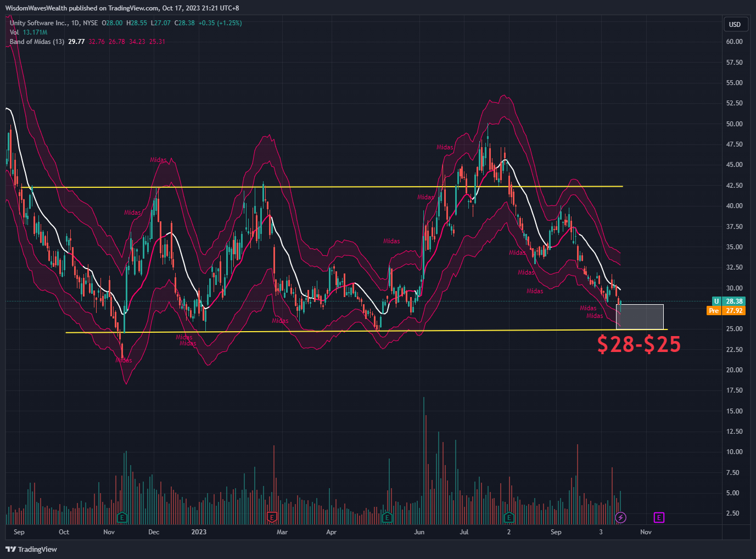Click the red earnings E marker before Mar

[x=272, y=517]
